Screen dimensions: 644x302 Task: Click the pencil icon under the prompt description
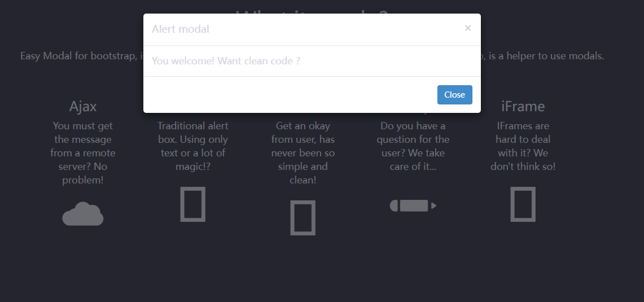point(413,205)
